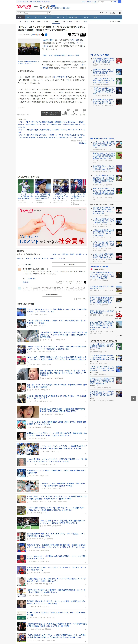Image resolution: width=138 pixels, height=644 pixels.
Task: Dismiss the Hollywood Reporter Japan article card
Action: tap(85, 204)
